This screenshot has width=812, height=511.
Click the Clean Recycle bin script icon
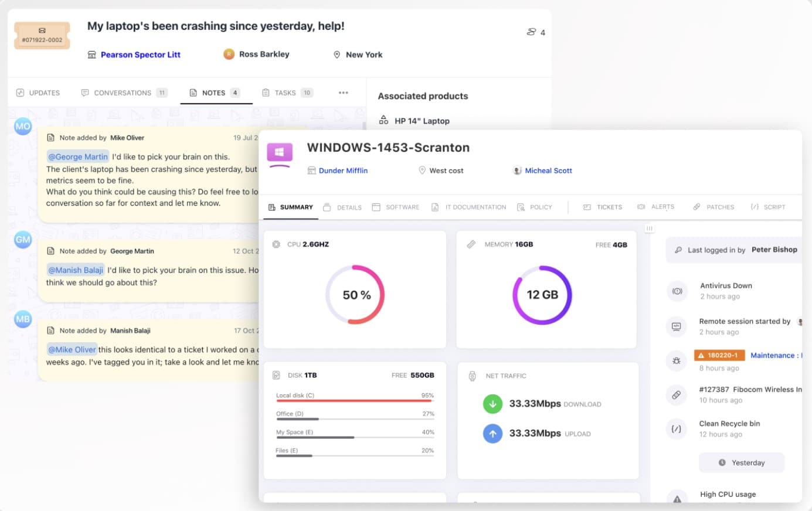tap(677, 429)
